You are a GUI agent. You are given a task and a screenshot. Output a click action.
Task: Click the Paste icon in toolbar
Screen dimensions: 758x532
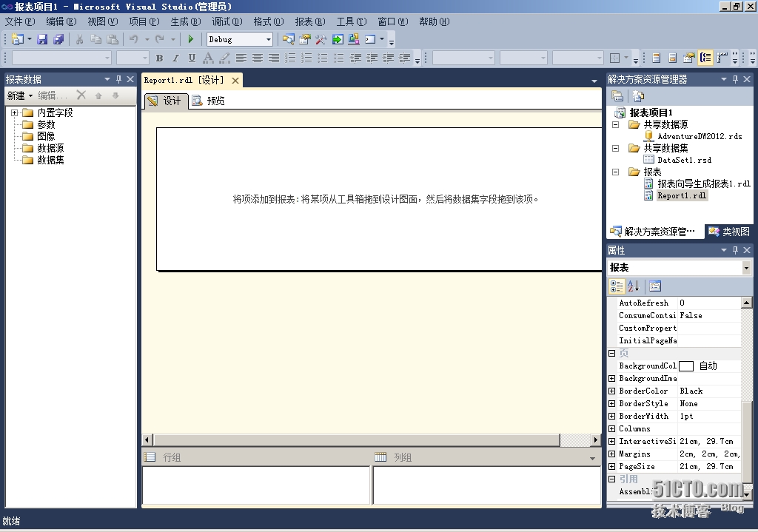(x=113, y=40)
